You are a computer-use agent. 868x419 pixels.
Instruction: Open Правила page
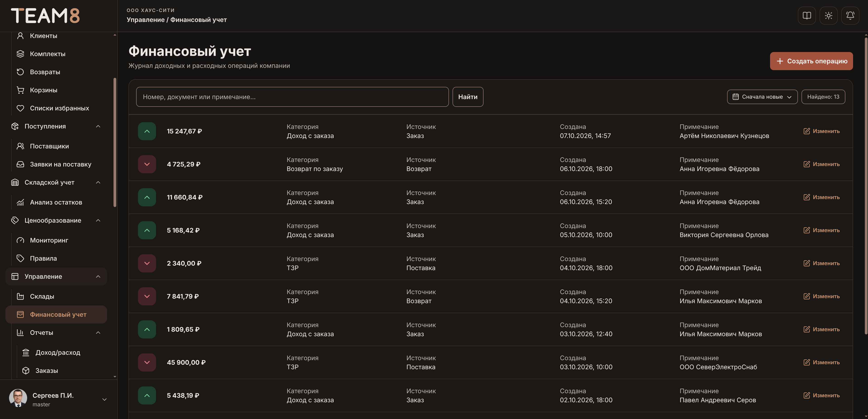(x=56, y=259)
